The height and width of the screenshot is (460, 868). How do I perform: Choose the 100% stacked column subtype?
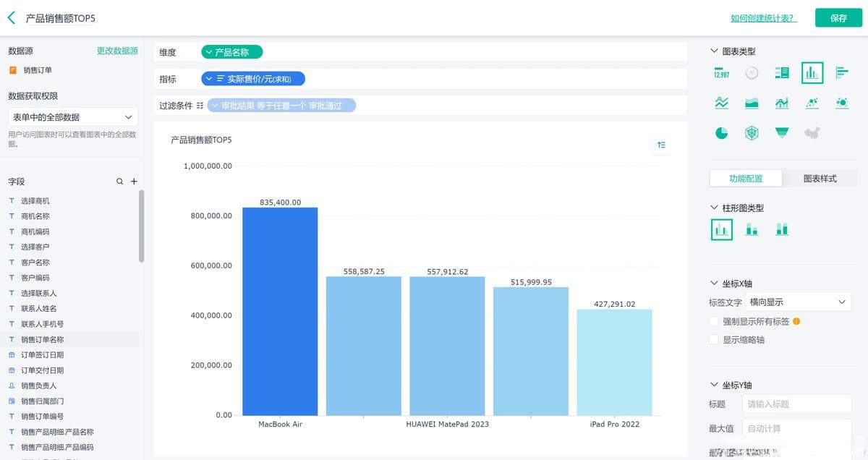tap(782, 229)
